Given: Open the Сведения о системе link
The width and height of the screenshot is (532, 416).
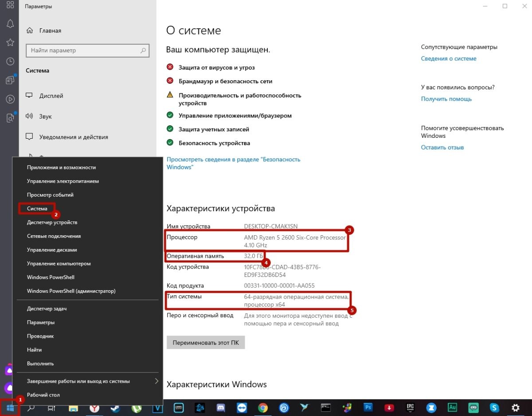Looking at the screenshot, I should 448,58.
